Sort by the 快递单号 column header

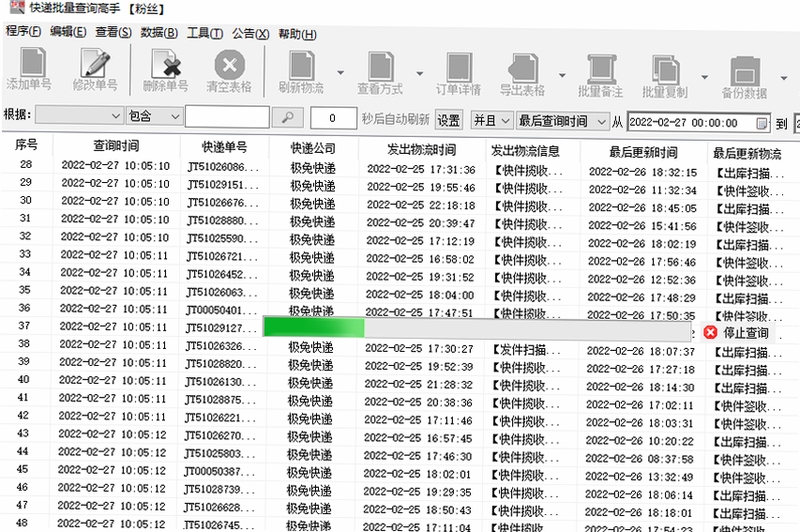tap(224, 147)
